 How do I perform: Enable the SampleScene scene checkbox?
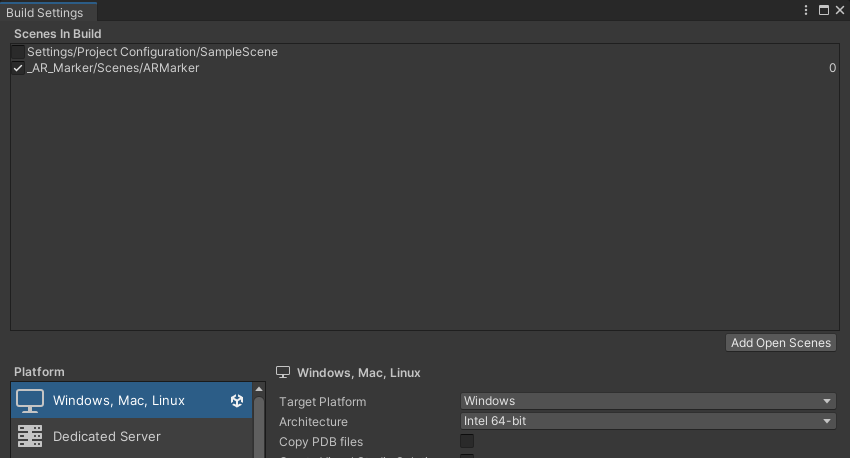tap(18, 52)
